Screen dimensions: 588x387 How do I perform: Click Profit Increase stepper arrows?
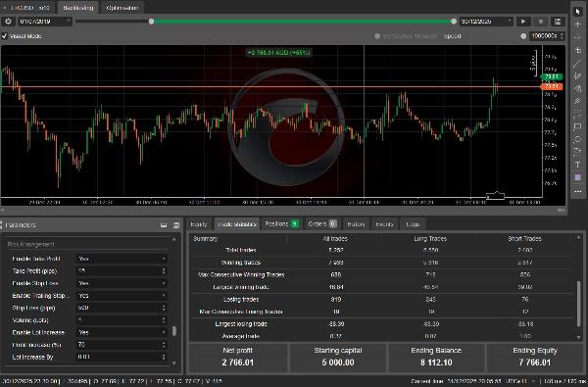pyautogui.click(x=164, y=345)
